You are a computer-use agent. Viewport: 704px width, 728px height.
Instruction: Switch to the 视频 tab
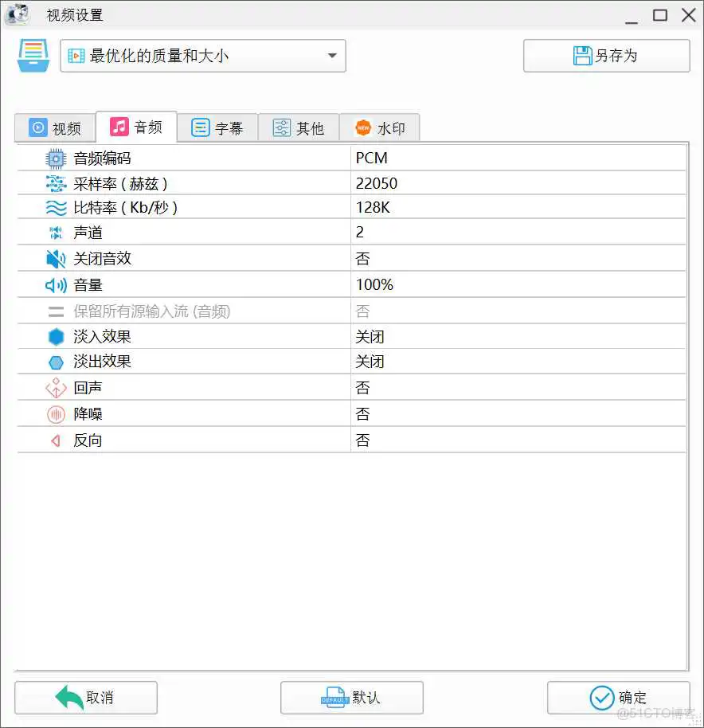(54, 127)
